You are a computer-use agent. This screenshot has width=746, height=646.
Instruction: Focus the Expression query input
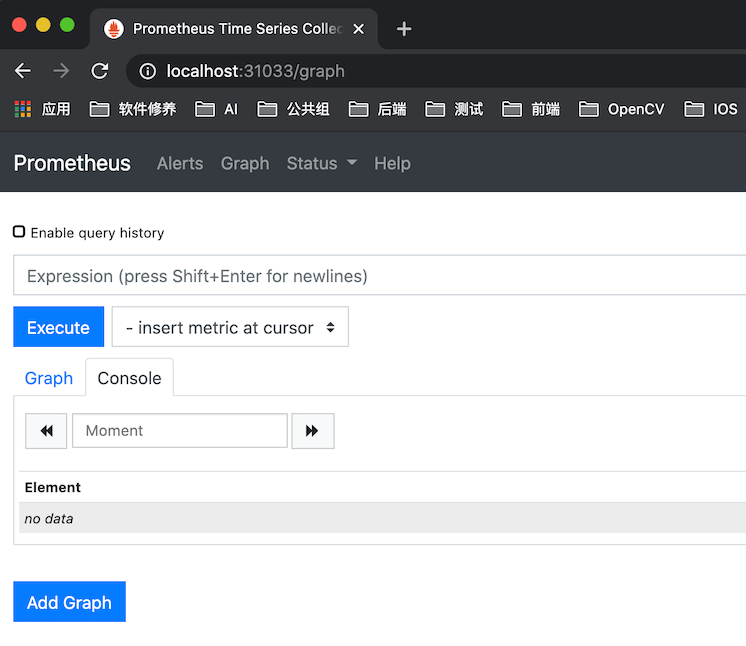point(379,275)
